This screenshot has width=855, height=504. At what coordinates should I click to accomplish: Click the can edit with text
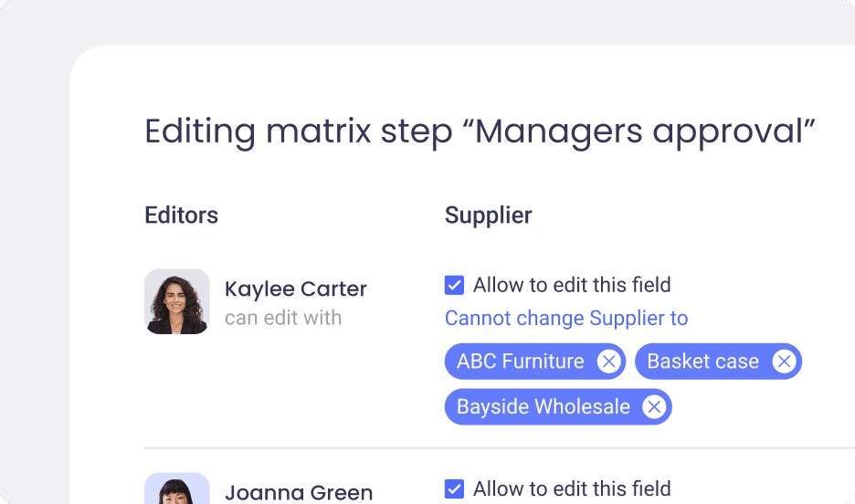283,318
